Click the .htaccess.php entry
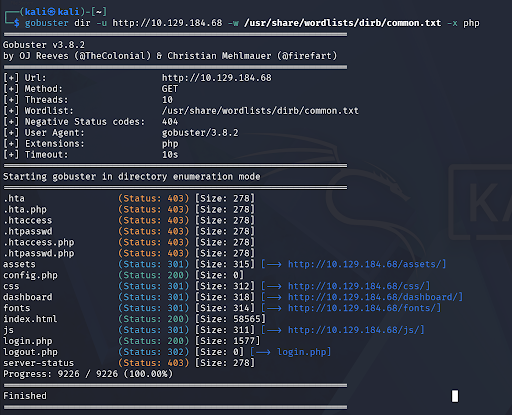 click(x=39, y=243)
